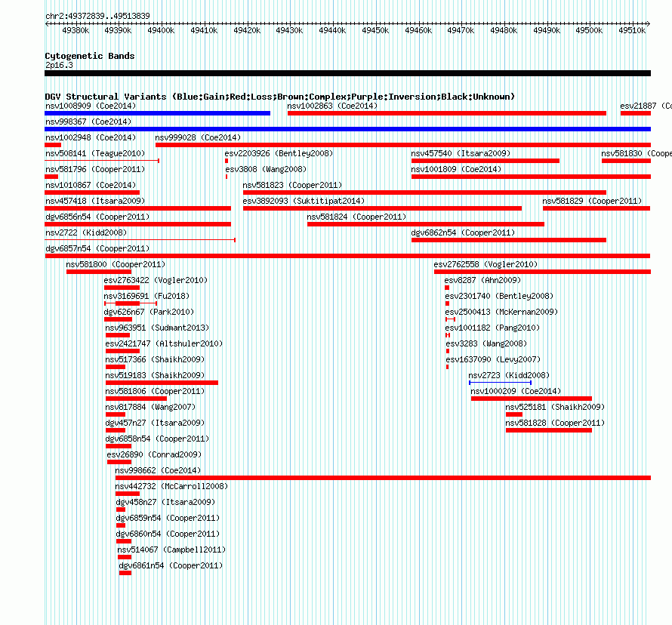Click nsv581823 (Cooper2011) variant label
This screenshot has width=672, height=625.
(292, 185)
